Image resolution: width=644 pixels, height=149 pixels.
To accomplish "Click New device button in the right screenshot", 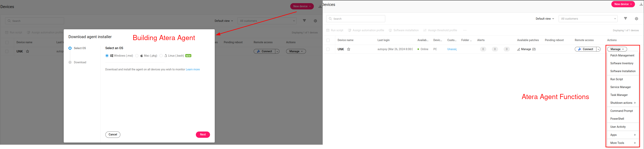I will (623, 4).
